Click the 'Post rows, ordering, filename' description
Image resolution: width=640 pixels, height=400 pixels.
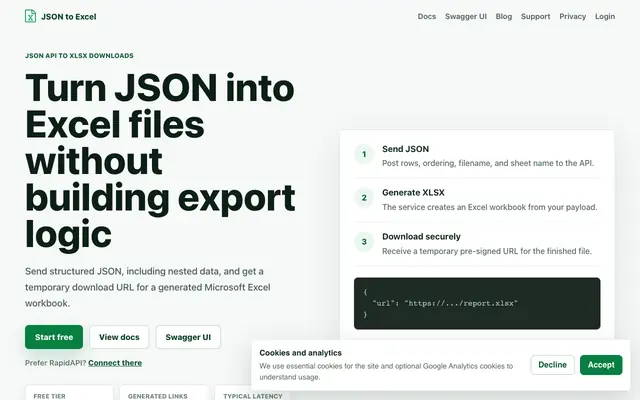click(x=488, y=163)
